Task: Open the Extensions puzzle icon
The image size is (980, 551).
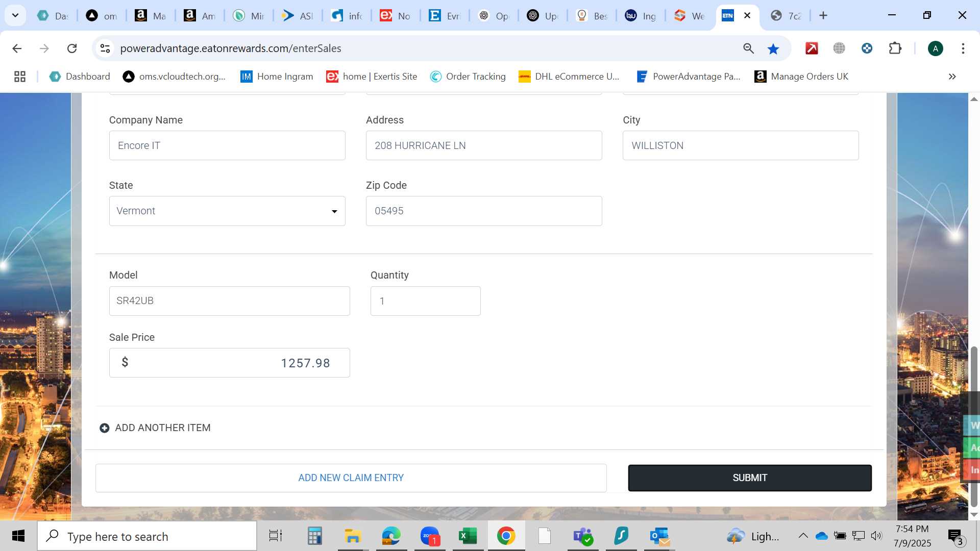Action: (x=895, y=48)
